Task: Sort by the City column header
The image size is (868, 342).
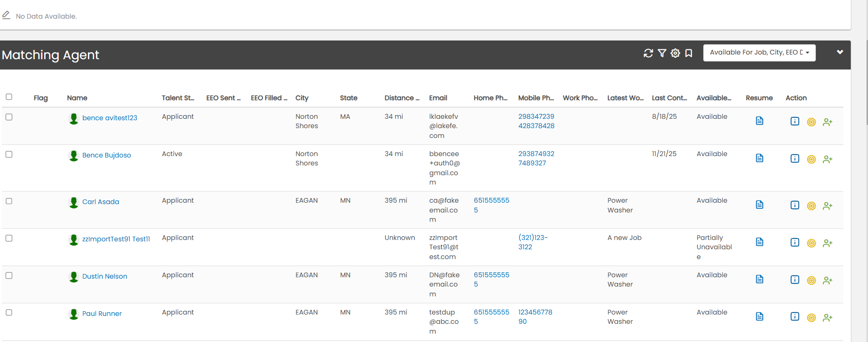Action: pyautogui.click(x=302, y=98)
